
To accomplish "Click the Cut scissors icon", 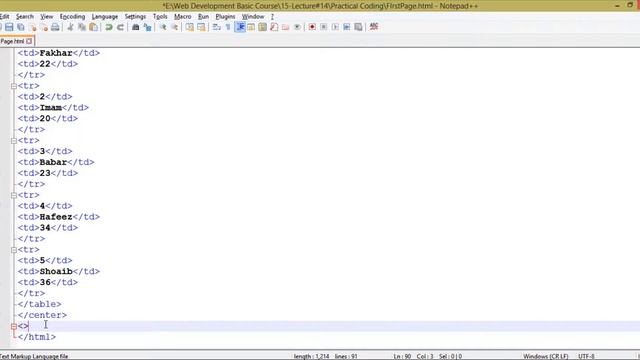I will pos(70,27).
